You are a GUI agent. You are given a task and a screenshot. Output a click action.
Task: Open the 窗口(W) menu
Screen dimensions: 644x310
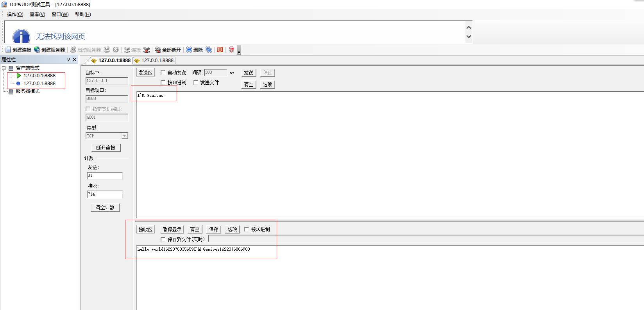pos(60,14)
